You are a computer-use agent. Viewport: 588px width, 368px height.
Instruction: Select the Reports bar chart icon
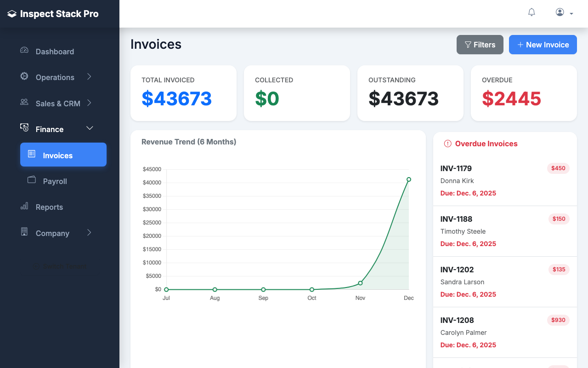tap(24, 207)
